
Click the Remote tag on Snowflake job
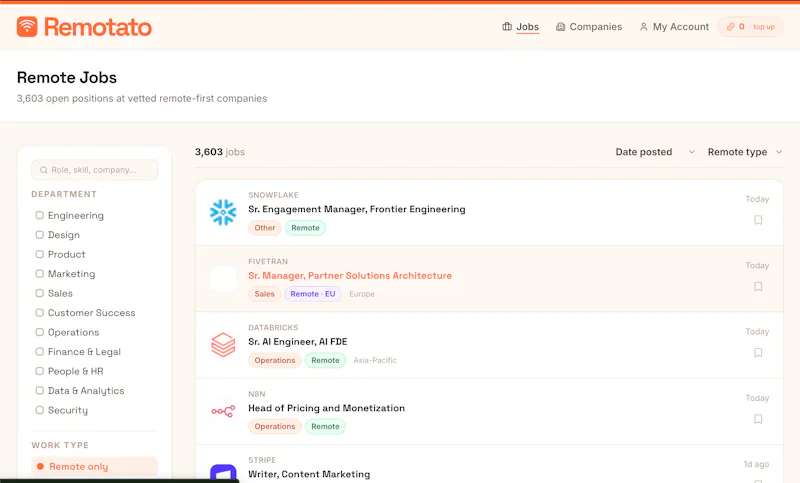[x=305, y=227]
